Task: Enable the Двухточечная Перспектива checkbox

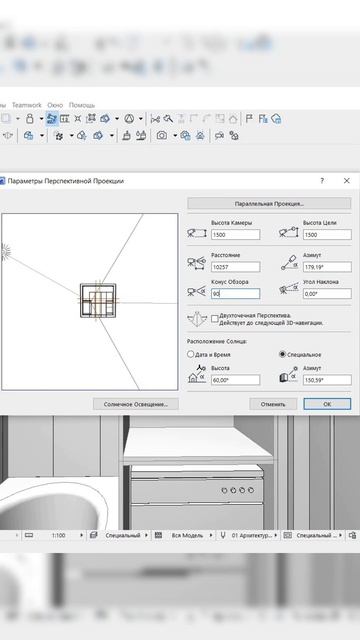Action: point(215,319)
